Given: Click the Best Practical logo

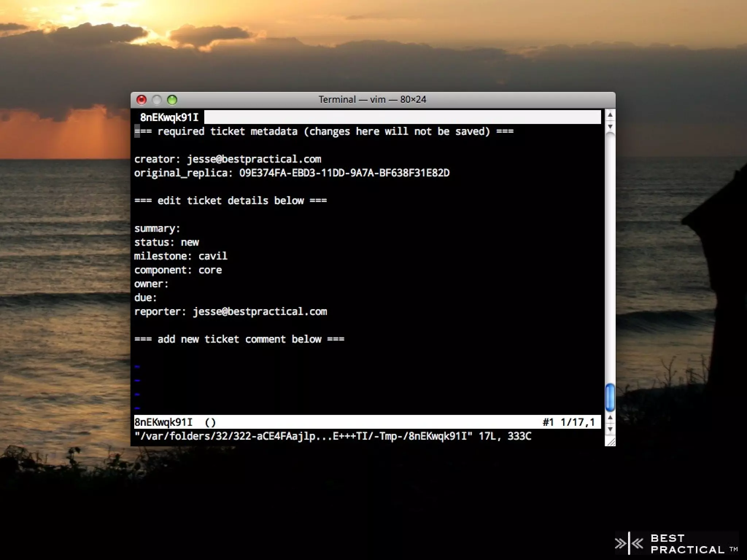Looking at the screenshot, I should point(677,544).
